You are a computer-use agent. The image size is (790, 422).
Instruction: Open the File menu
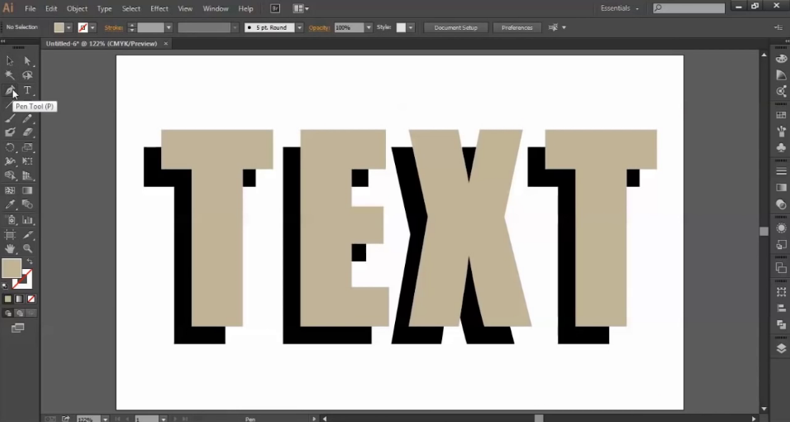tap(30, 9)
